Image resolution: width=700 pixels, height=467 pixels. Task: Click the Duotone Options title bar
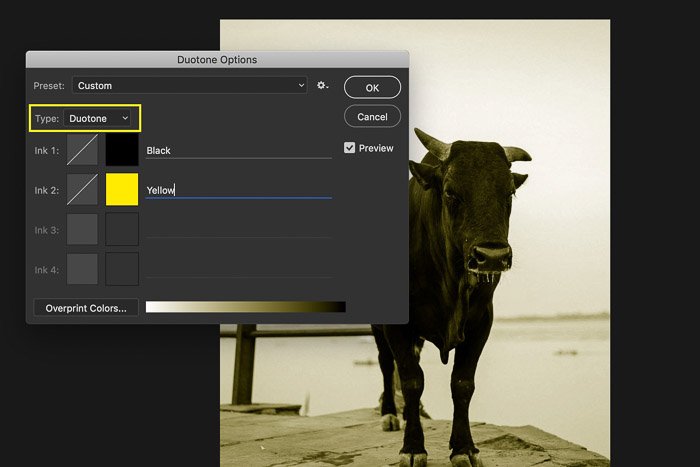pos(217,60)
